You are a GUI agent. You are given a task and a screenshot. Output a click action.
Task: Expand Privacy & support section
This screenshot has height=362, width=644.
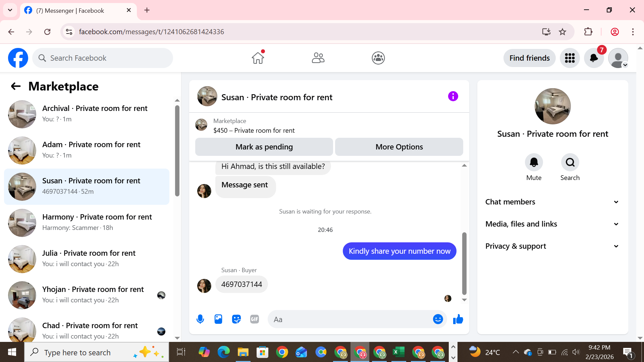coord(552,246)
